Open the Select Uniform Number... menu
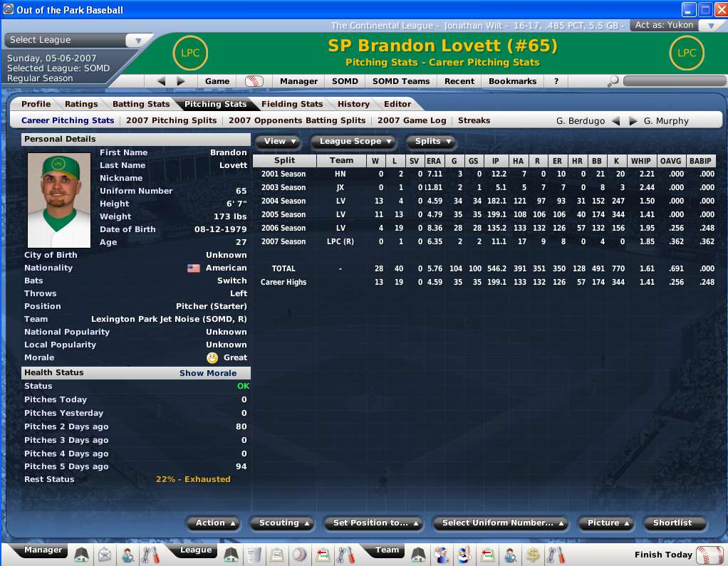 coord(502,523)
